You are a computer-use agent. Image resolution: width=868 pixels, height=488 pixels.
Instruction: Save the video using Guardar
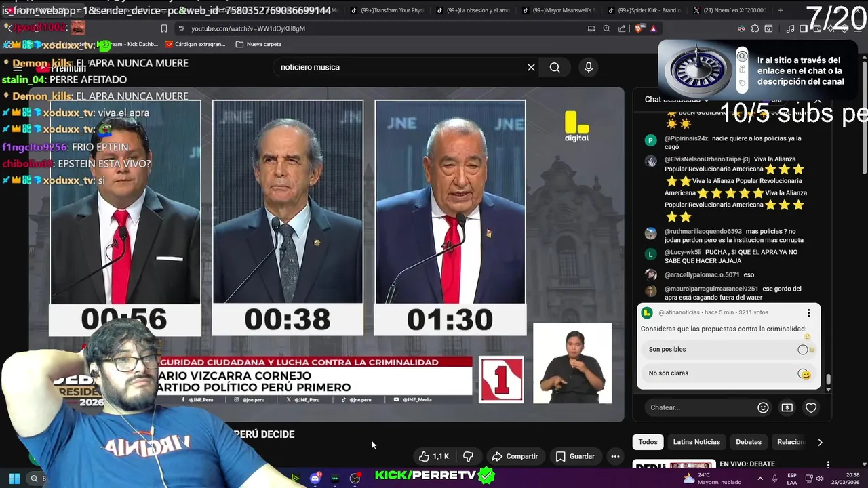coord(575,456)
